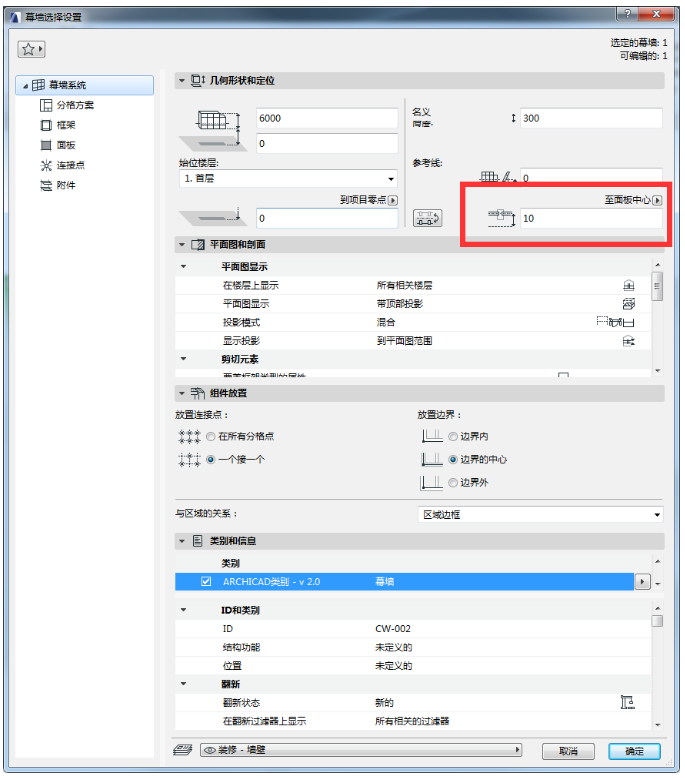Image resolution: width=685 pixels, height=778 pixels.
Task: Click the 翻新状态 row icon
Action: 627,702
